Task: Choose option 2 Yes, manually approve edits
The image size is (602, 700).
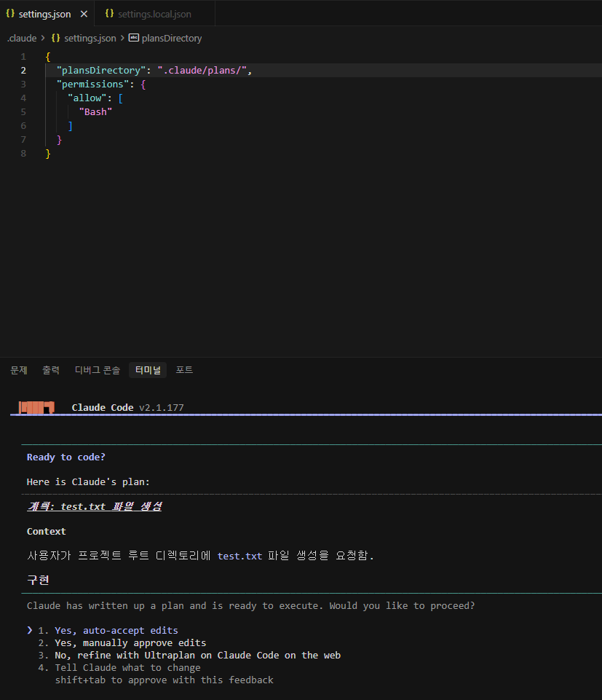Action: tap(130, 643)
